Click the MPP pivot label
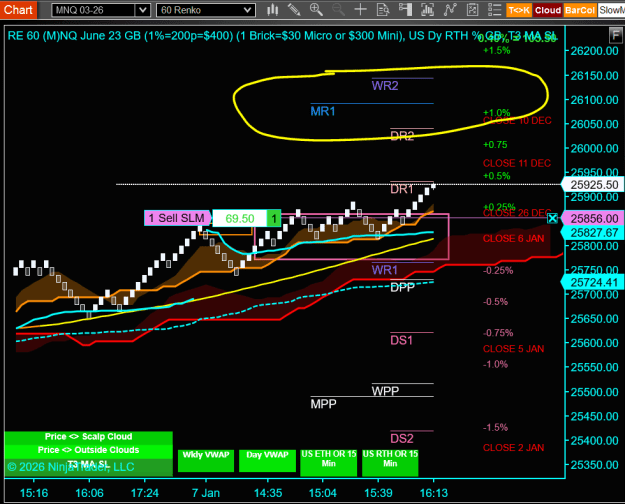625x504 pixels. 324,404
